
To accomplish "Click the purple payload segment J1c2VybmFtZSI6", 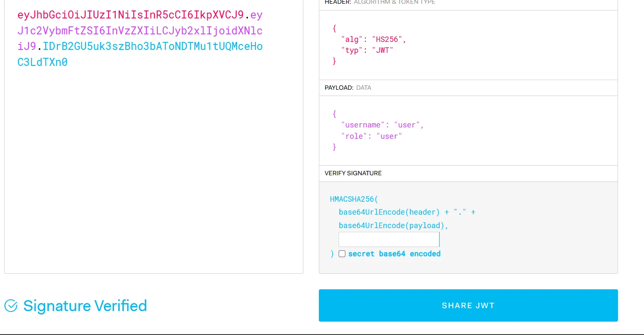I will tap(140, 31).
